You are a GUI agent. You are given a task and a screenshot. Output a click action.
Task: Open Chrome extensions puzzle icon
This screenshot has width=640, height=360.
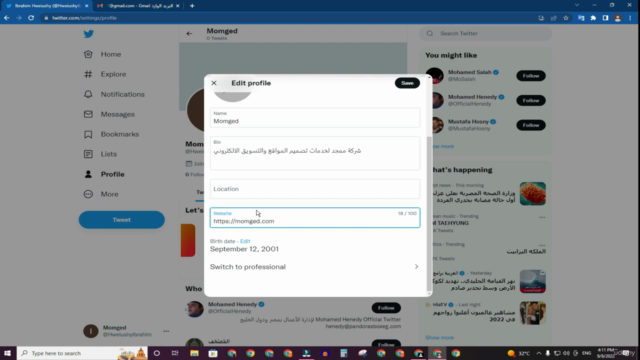(593, 18)
